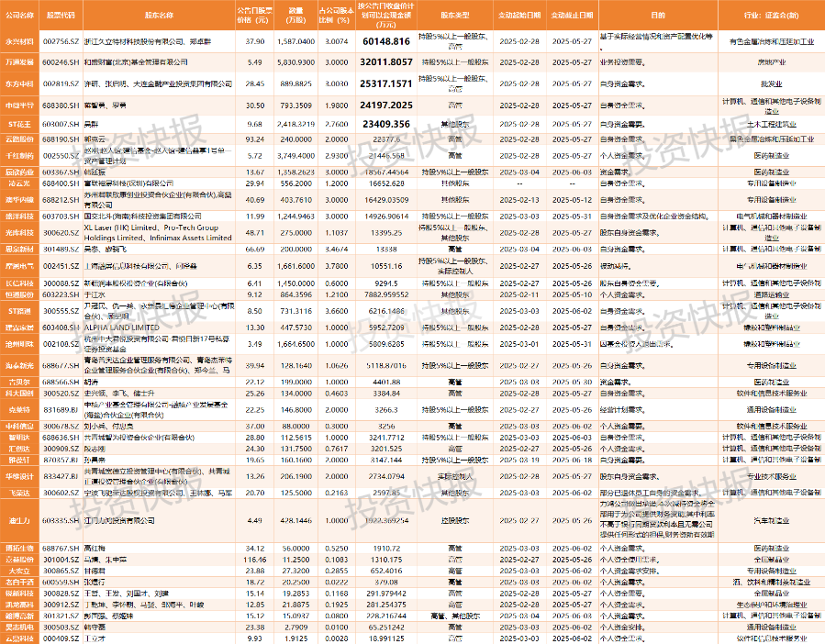Screen dimensions: 825x644
Task: Click the 股东类型 column header
Action: [x=454, y=16]
